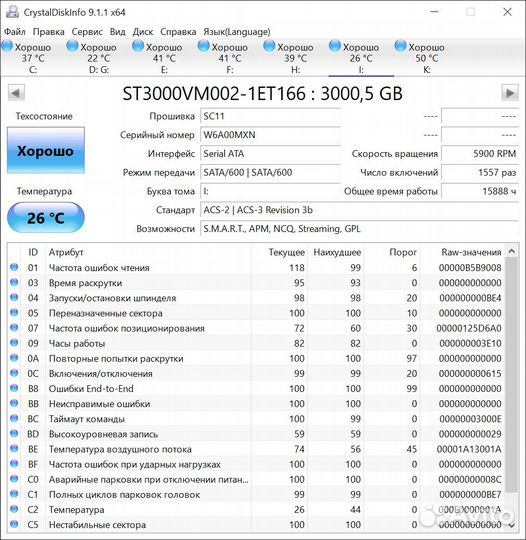Select disk H: at 39 °C
Image resolution: width=526 pixels, height=540 pixels.
[x=296, y=58]
